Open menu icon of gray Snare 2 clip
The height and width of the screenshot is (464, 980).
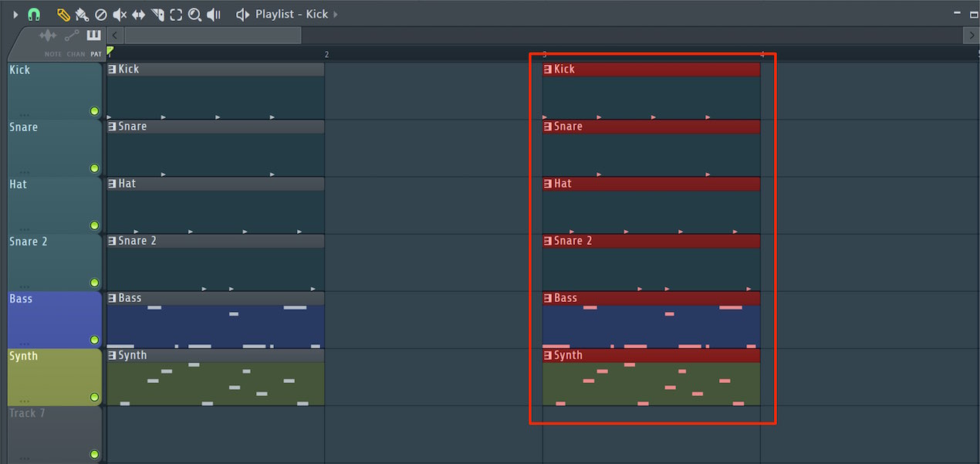(x=112, y=240)
